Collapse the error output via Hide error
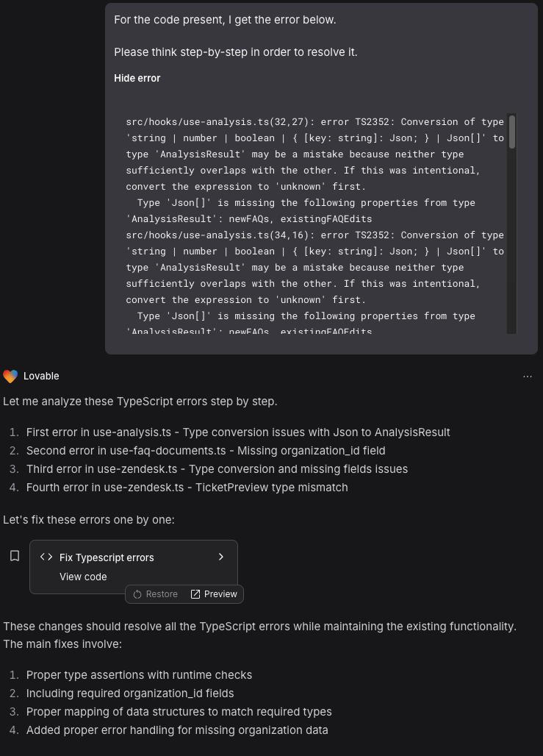 [137, 78]
